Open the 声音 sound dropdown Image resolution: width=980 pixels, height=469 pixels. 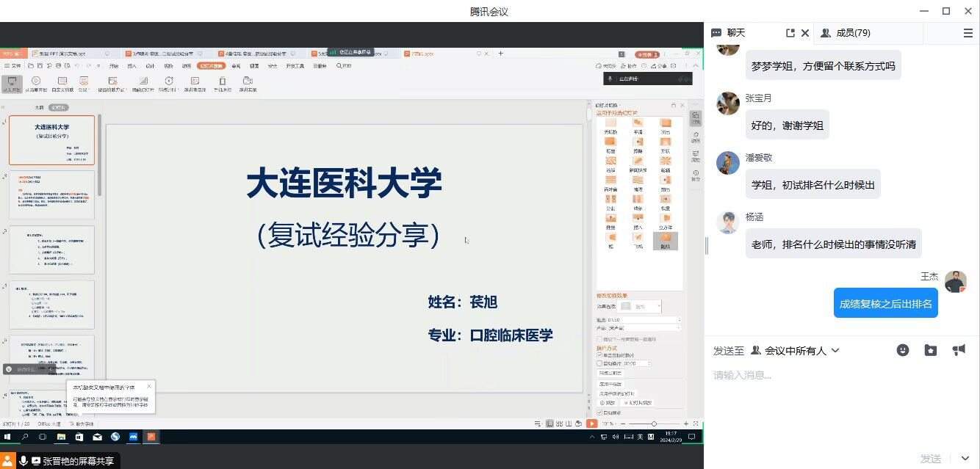coord(645,327)
